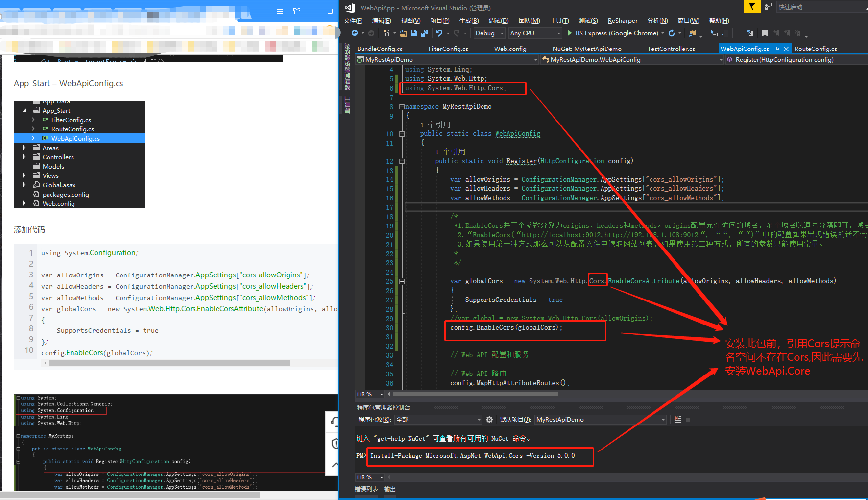Click the 1 个引用 code lens above WebApiConfig
Image resolution: width=868 pixels, height=500 pixels.
(435, 125)
